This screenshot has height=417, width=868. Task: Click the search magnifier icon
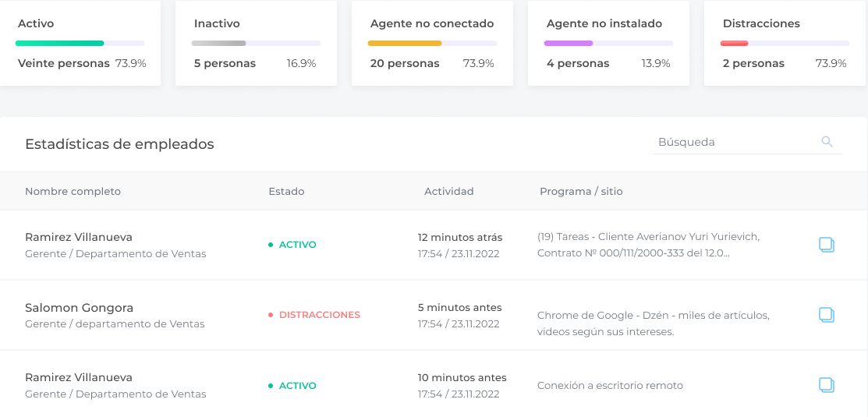point(827,142)
